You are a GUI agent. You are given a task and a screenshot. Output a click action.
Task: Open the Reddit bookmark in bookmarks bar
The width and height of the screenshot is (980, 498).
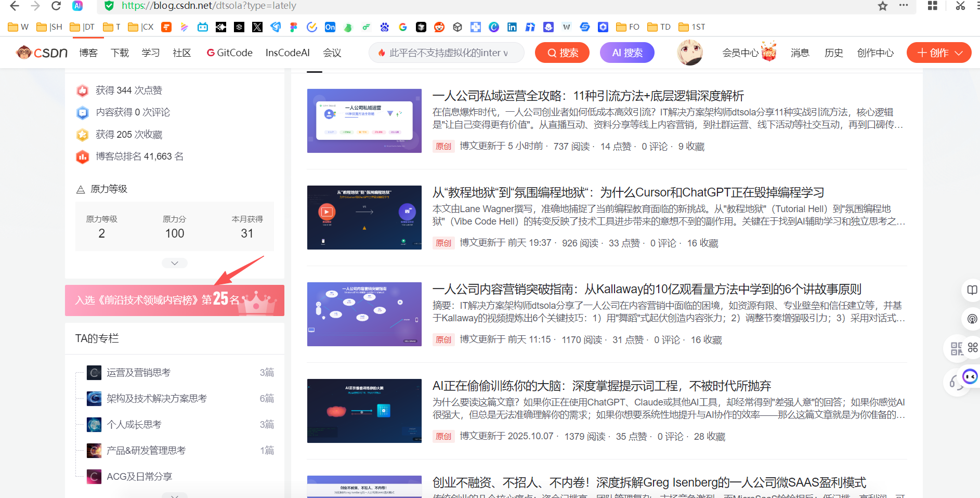[x=439, y=27]
